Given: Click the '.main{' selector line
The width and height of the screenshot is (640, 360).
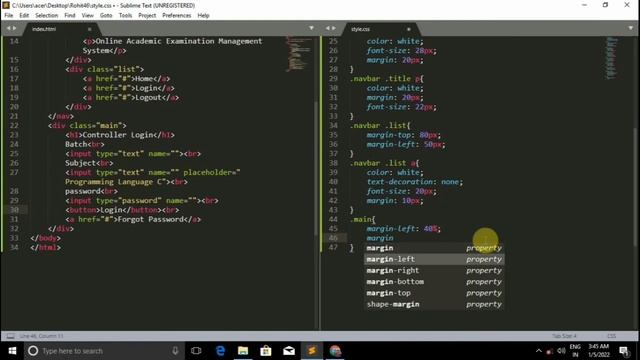Looking at the screenshot, I should (362, 219).
